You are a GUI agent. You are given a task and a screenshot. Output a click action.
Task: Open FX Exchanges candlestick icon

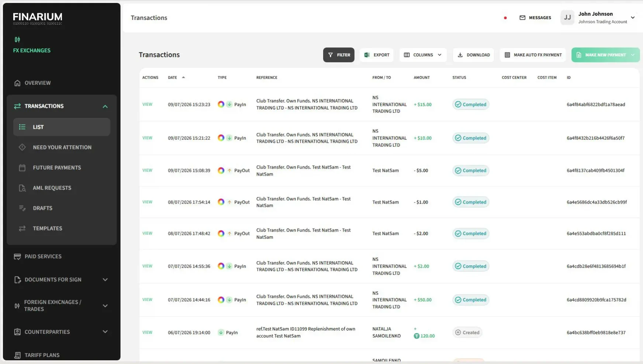tap(17, 39)
